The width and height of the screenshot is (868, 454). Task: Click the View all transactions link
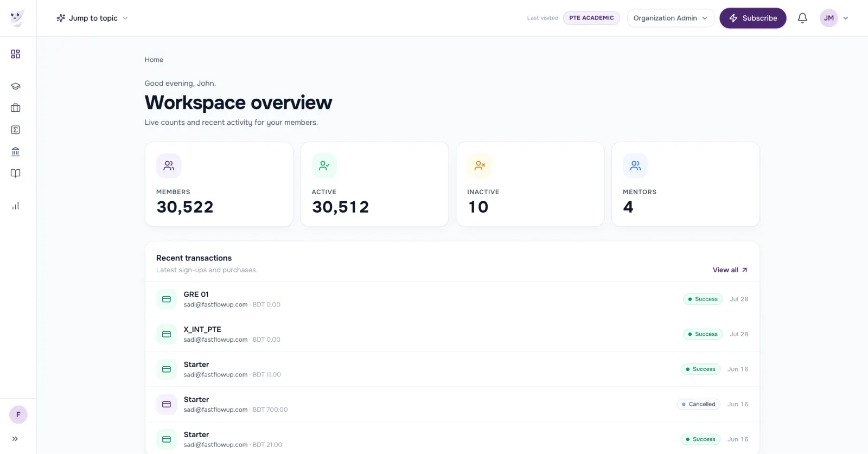tap(730, 270)
